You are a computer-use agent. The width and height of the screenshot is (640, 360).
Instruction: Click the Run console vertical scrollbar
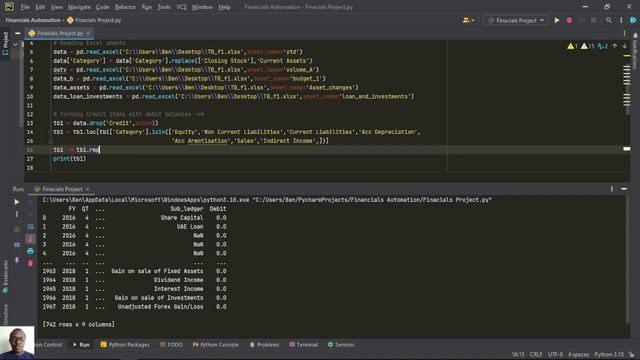click(627, 261)
